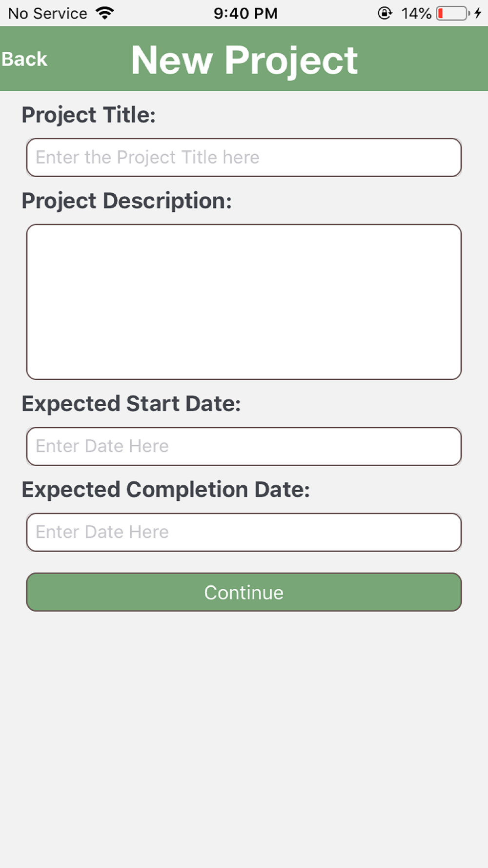This screenshot has height=868, width=488.
Task: Select the Expected Completion Date field
Action: (244, 532)
